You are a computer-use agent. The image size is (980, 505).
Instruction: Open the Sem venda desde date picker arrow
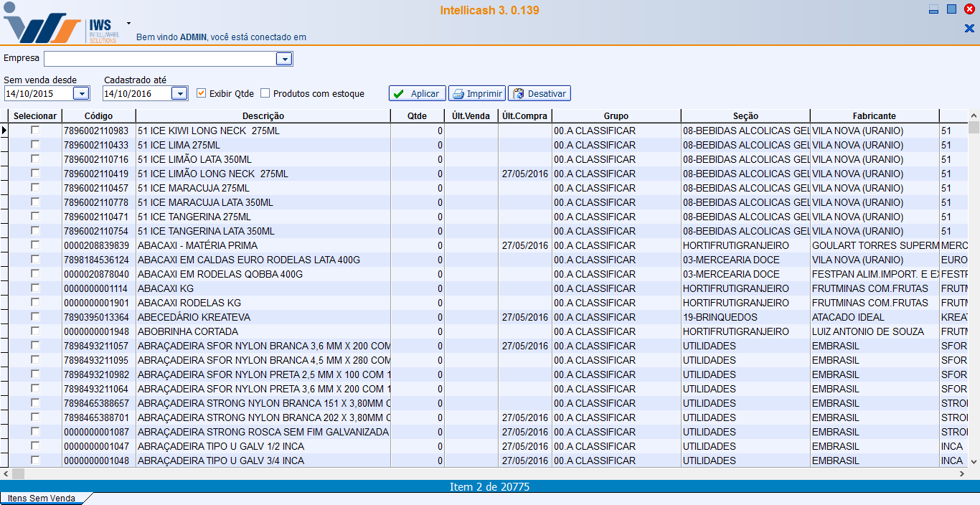pyautogui.click(x=81, y=93)
